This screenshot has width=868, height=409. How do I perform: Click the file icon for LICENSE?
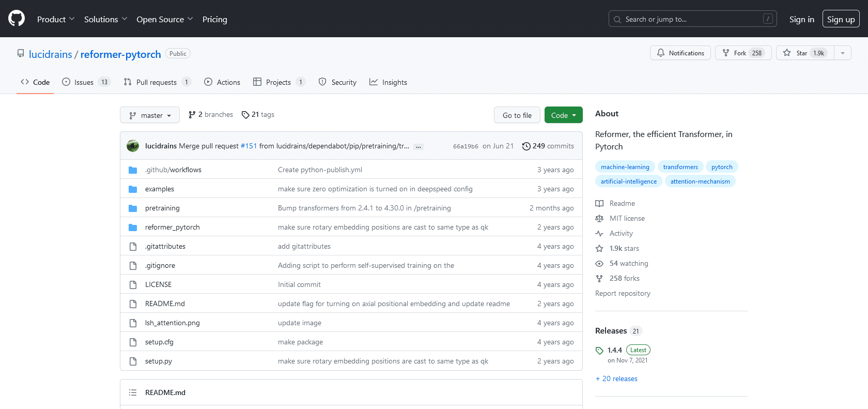pyautogui.click(x=133, y=285)
